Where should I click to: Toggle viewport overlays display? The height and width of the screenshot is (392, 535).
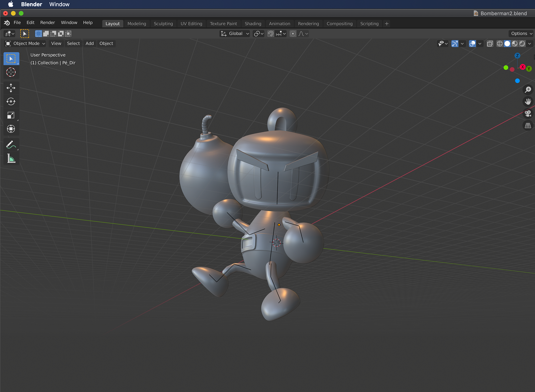[472, 44]
